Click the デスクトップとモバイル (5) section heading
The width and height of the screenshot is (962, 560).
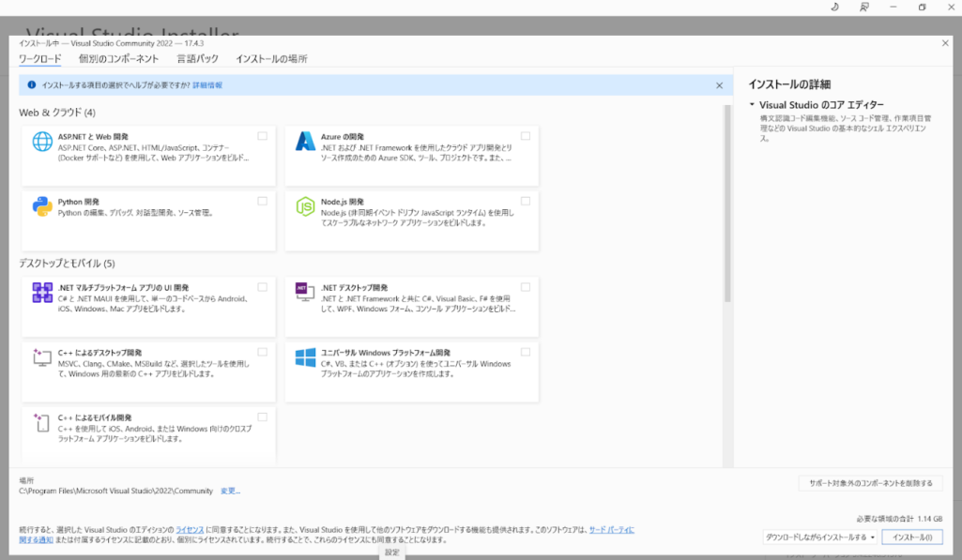pyautogui.click(x=67, y=264)
